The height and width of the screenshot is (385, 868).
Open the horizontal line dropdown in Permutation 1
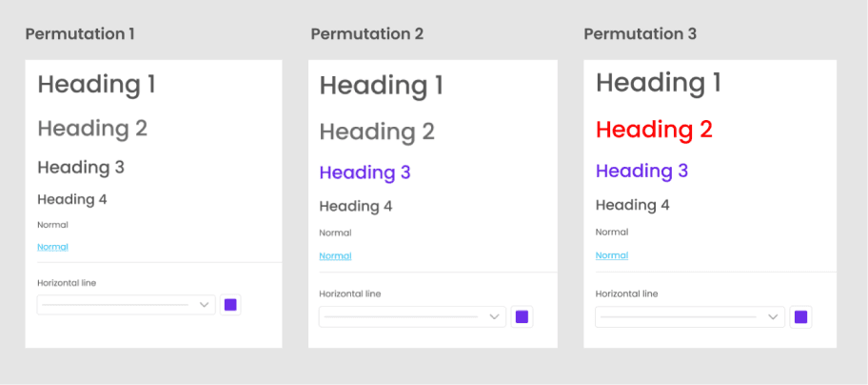pyautogui.click(x=127, y=305)
